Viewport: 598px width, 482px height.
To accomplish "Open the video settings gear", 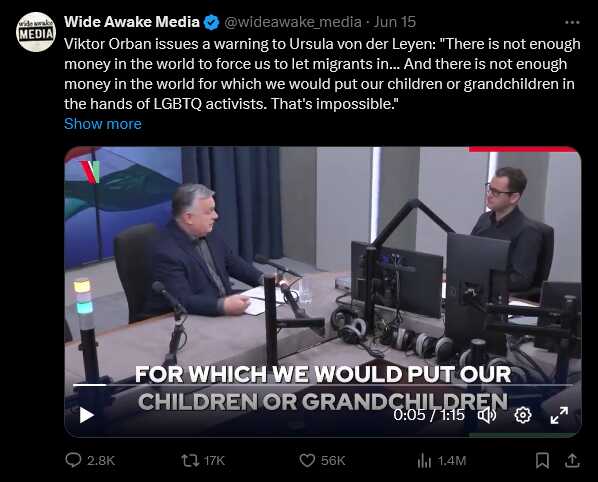I will click(523, 415).
